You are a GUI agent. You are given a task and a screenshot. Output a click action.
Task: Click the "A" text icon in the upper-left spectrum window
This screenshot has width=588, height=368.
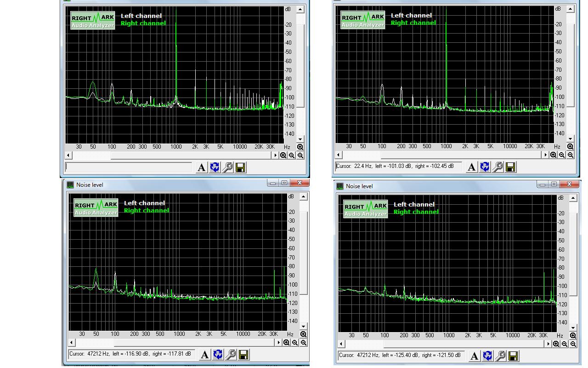[x=201, y=167]
